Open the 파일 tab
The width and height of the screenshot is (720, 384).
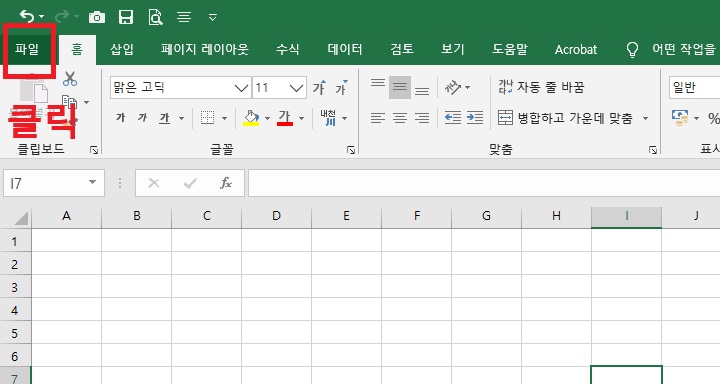[x=27, y=49]
